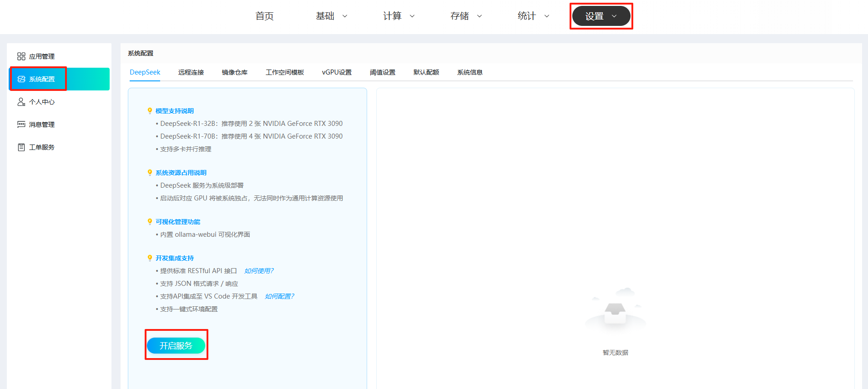Switch to the 工作空间模板 tab
This screenshot has width=868, height=389.
click(x=285, y=72)
